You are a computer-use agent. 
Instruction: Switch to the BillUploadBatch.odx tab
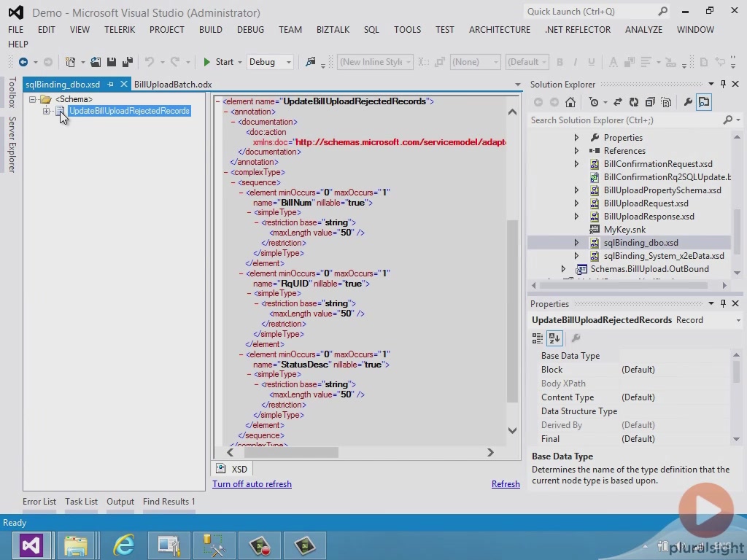coord(173,85)
